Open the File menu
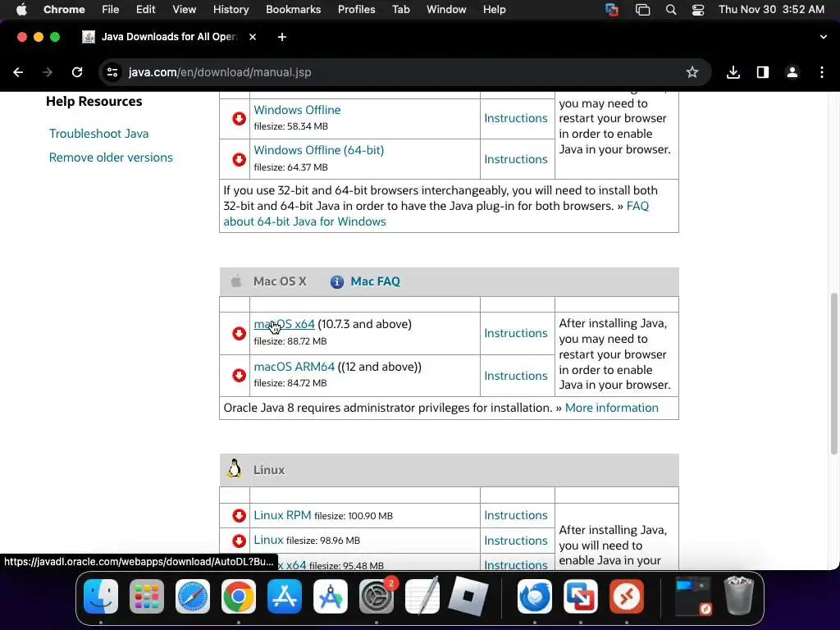840x630 pixels. [x=111, y=10]
